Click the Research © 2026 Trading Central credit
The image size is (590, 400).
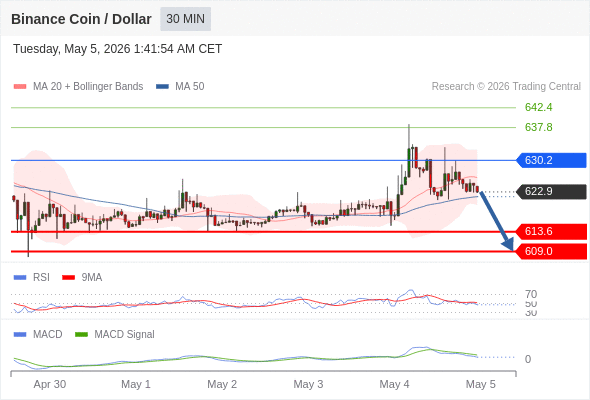506,87
